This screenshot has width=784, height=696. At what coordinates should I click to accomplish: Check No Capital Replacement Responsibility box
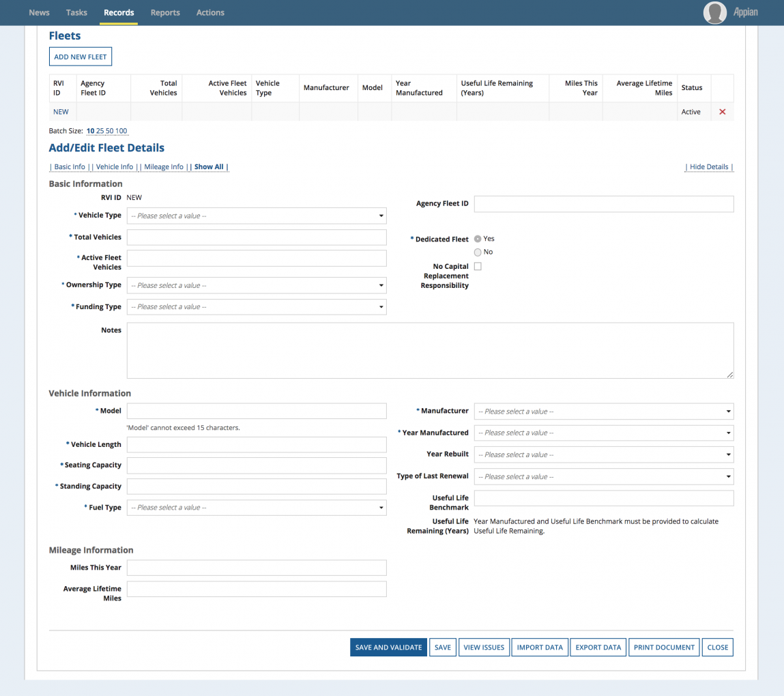pos(478,267)
